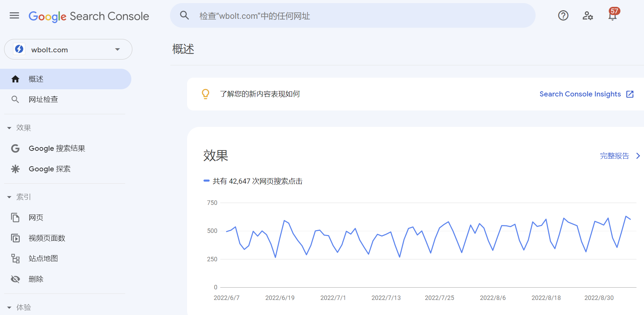The width and height of the screenshot is (644, 315).
Task: Open the notifications bell showing 57
Action: pyautogui.click(x=612, y=15)
